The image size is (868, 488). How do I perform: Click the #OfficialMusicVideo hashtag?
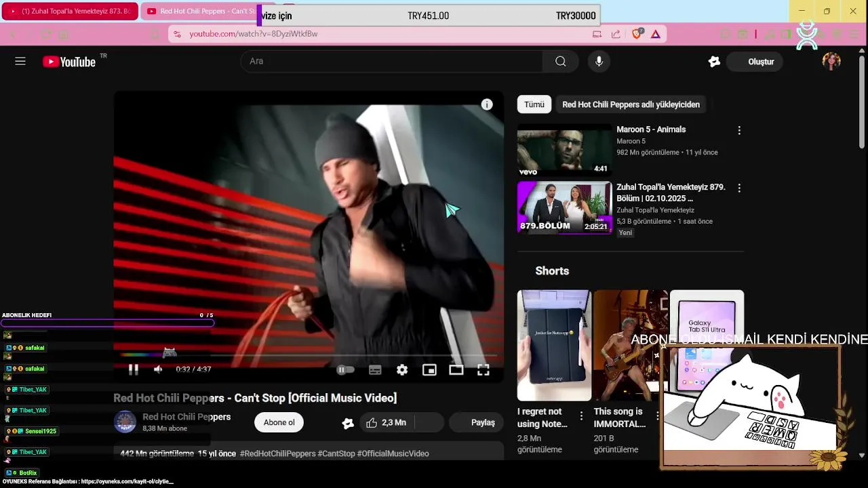pos(393,453)
